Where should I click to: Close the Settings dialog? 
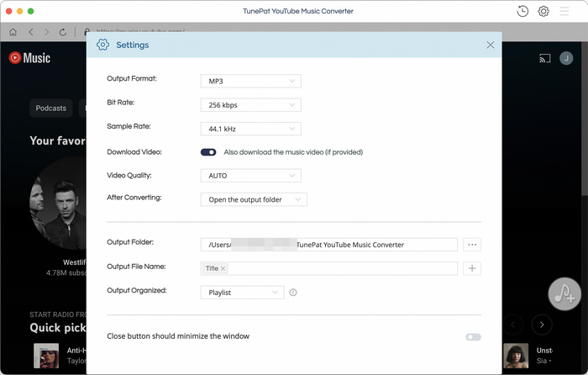coord(490,45)
